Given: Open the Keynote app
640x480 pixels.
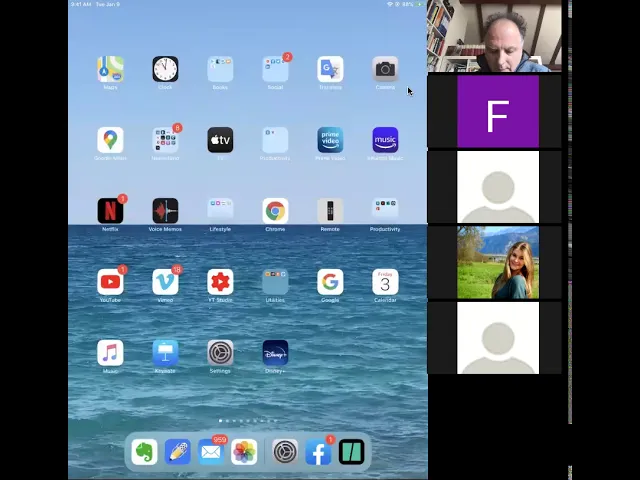Looking at the screenshot, I should coord(165,353).
